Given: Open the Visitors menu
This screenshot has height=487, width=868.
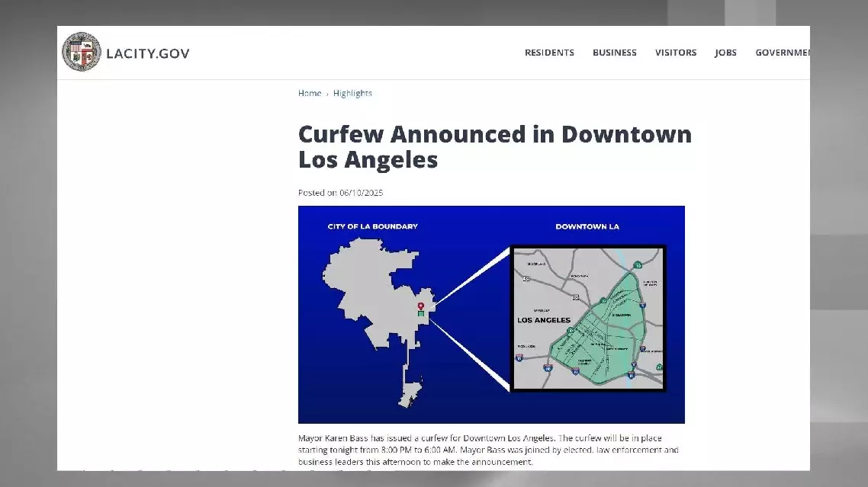Looking at the screenshot, I should coord(675,53).
